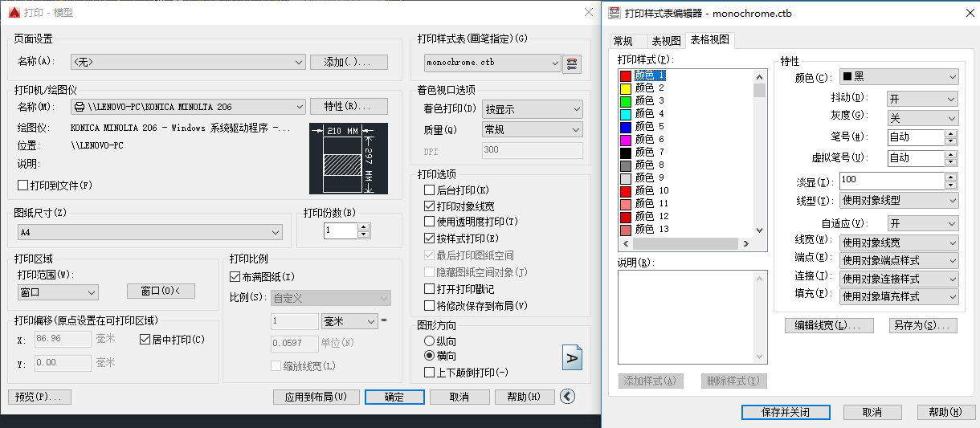Open 端点(E) dropdown 使用对象端点样式
This screenshot has width=980, height=428.
coord(899,260)
